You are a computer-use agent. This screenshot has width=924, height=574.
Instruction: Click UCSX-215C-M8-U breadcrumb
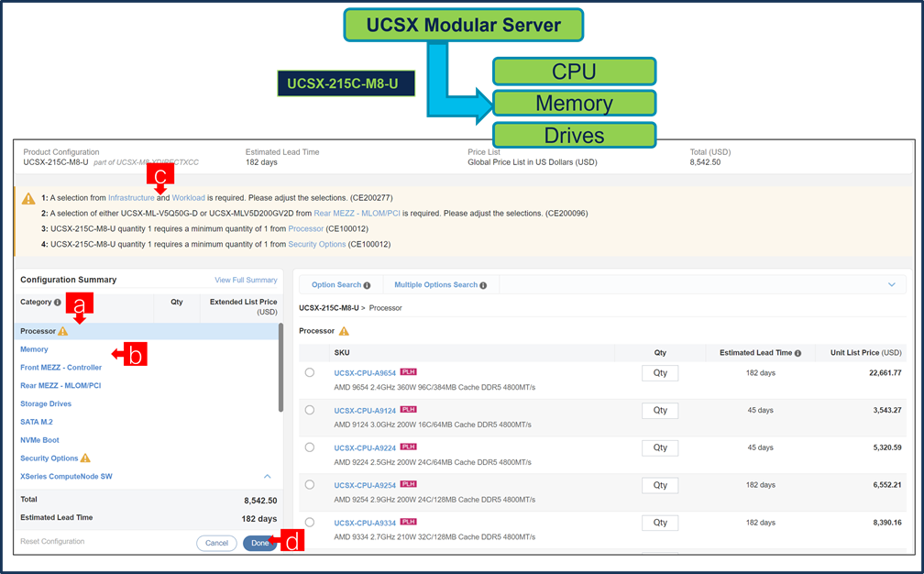click(x=328, y=308)
